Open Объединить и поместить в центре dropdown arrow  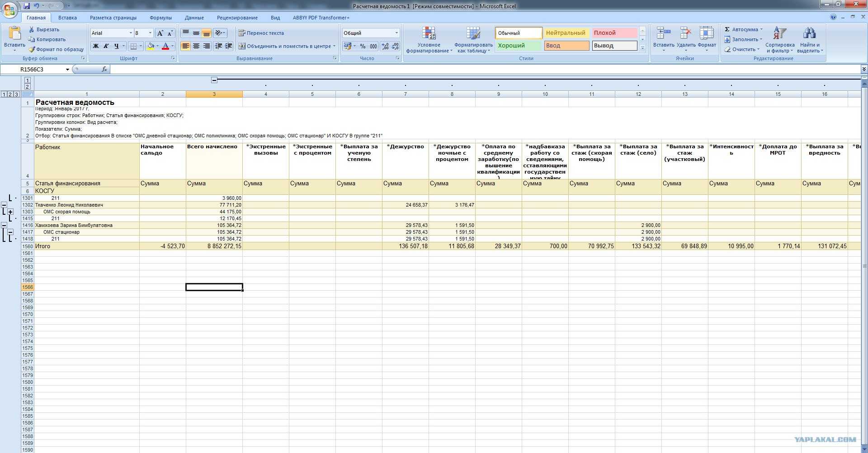[x=334, y=46]
